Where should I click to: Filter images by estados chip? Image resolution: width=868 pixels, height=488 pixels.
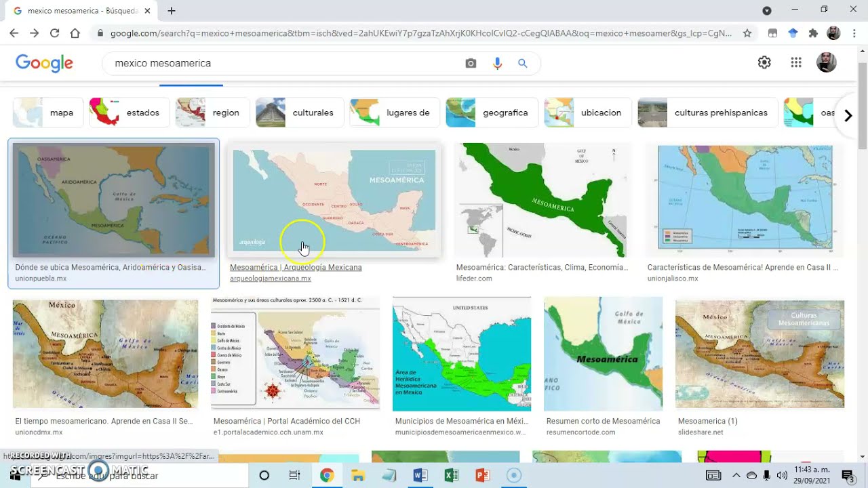(130, 113)
